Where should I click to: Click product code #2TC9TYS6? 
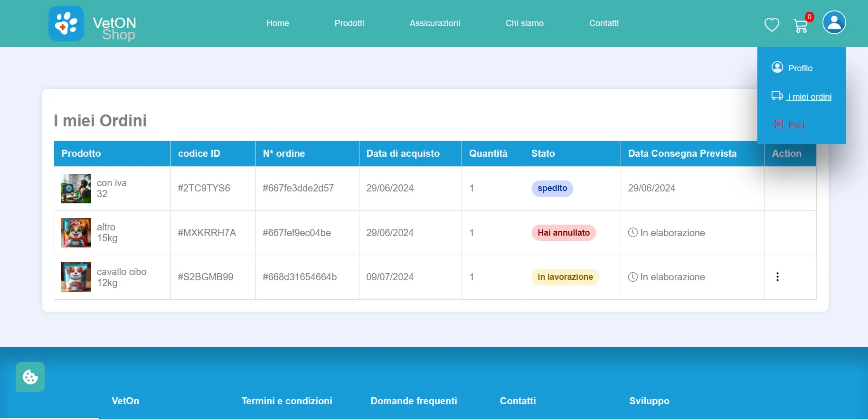[x=204, y=188]
